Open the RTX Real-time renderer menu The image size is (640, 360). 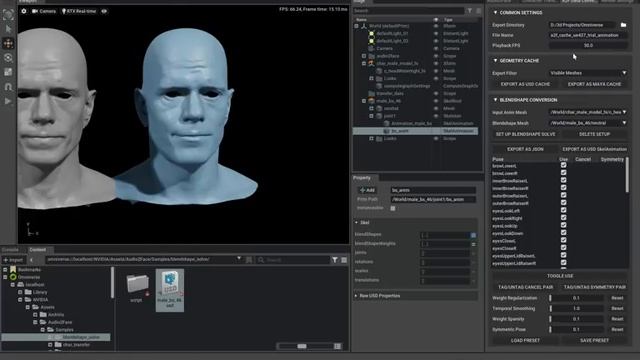[x=79, y=11]
